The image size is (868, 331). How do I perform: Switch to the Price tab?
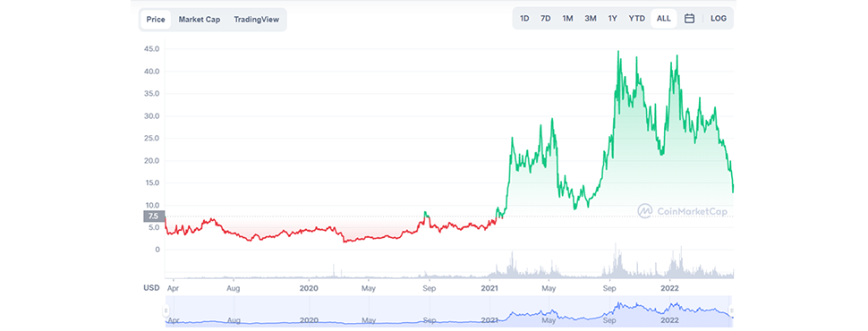156,20
